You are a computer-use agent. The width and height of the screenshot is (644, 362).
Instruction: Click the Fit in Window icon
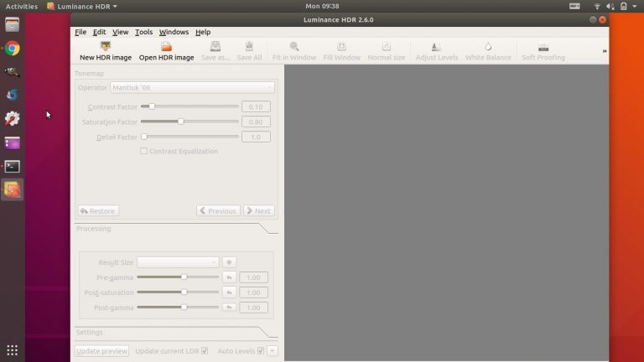click(x=294, y=46)
